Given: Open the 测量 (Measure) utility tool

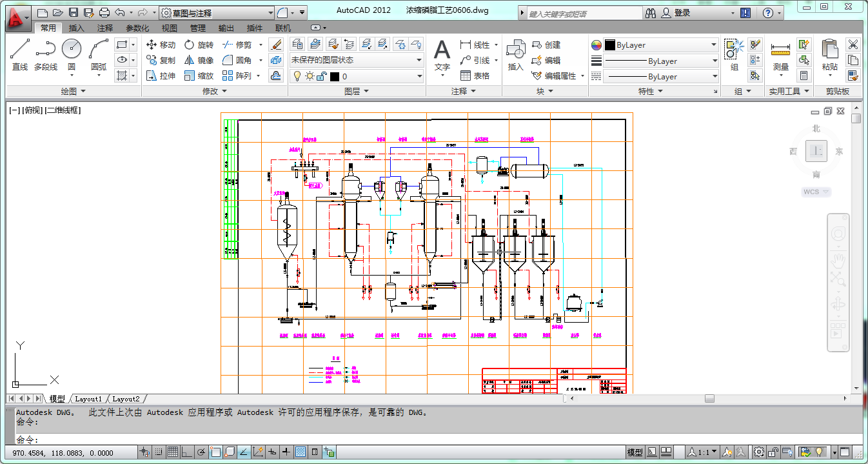Looking at the screenshot, I should coord(780,54).
